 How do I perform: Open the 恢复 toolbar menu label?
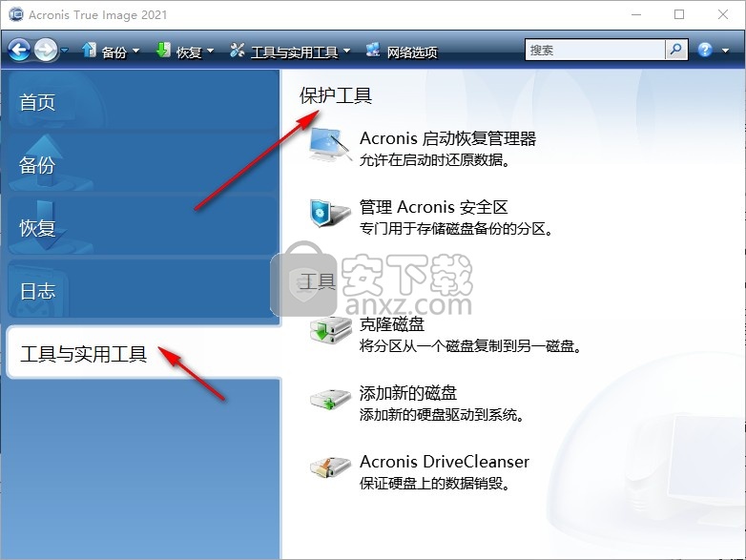(x=189, y=52)
